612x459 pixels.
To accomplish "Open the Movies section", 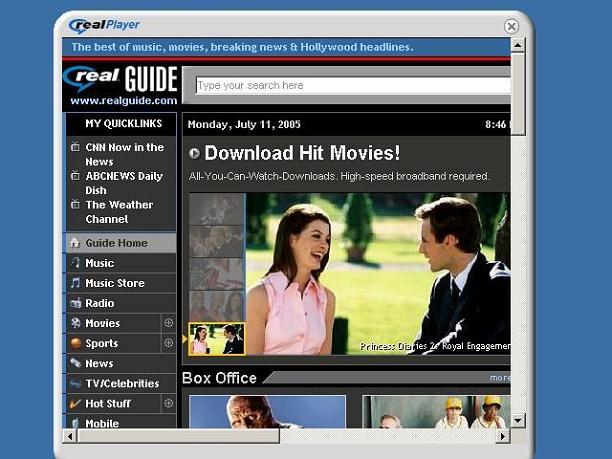I will pyautogui.click(x=114, y=323).
